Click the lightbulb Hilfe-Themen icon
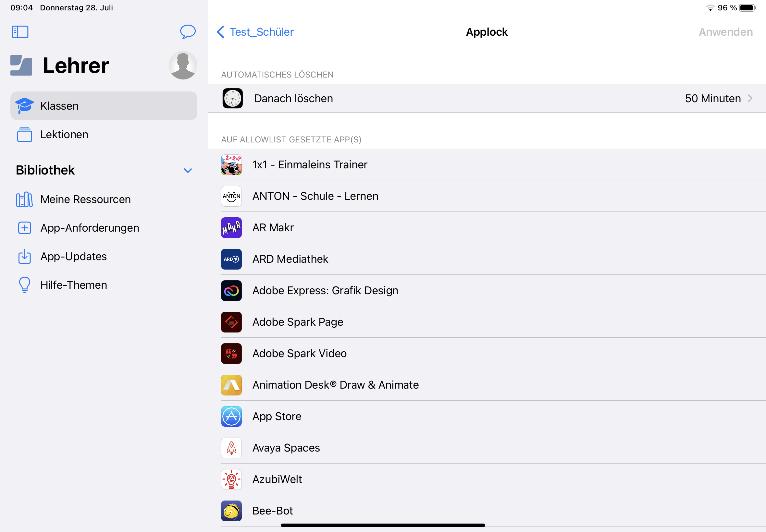The height and width of the screenshot is (532, 766). [x=24, y=285]
